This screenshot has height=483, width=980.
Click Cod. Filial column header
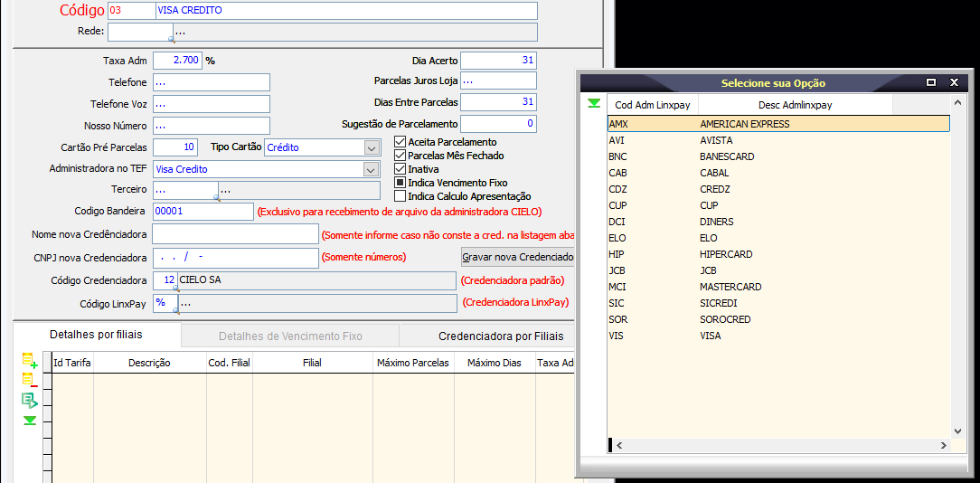(230, 363)
